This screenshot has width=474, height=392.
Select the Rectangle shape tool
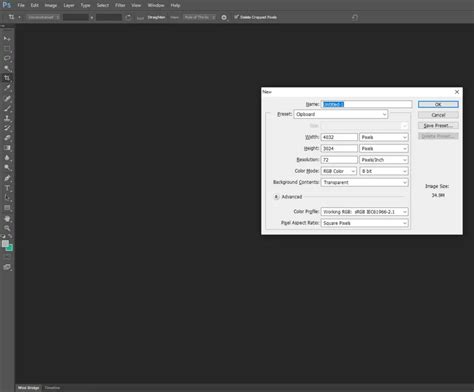coord(7,208)
